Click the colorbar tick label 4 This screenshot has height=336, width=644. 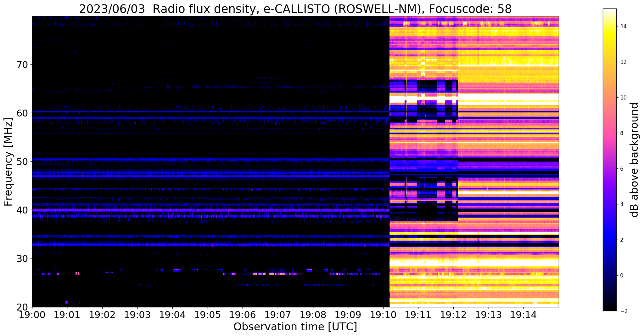(x=621, y=204)
